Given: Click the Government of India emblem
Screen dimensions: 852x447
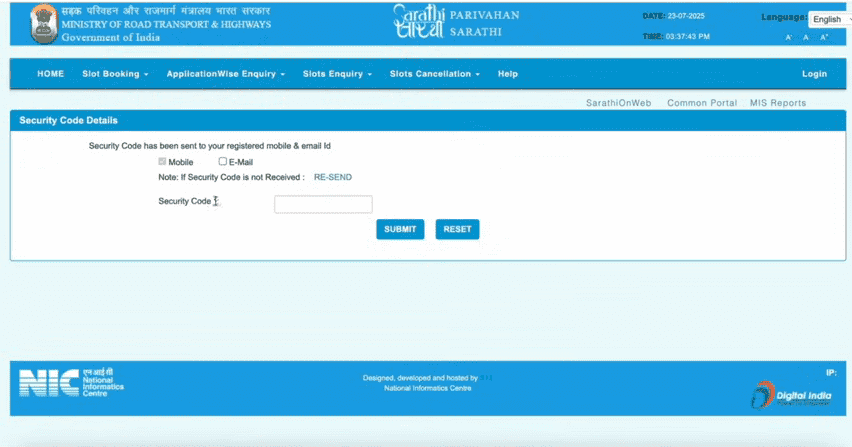Looking at the screenshot, I should point(43,23).
